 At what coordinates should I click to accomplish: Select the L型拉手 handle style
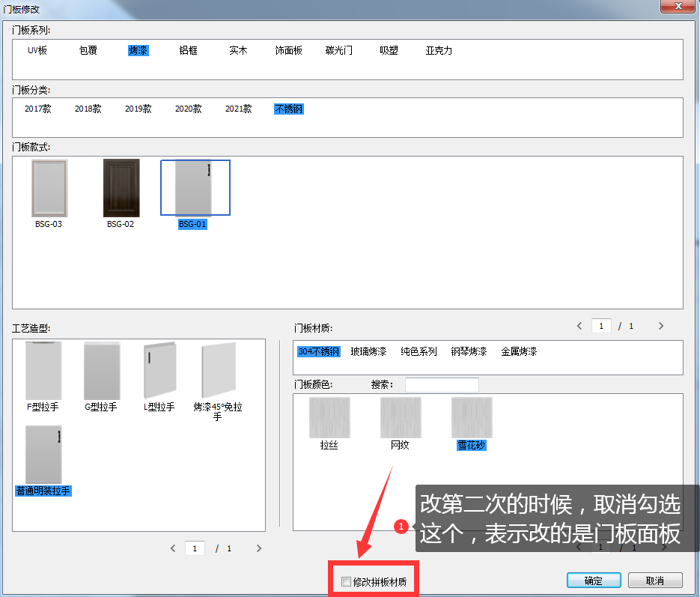click(159, 371)
